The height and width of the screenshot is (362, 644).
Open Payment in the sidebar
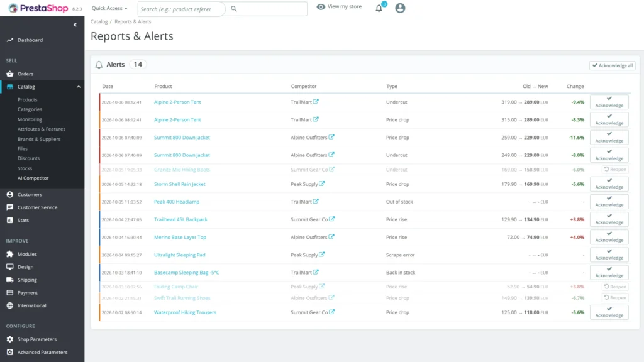28,293
